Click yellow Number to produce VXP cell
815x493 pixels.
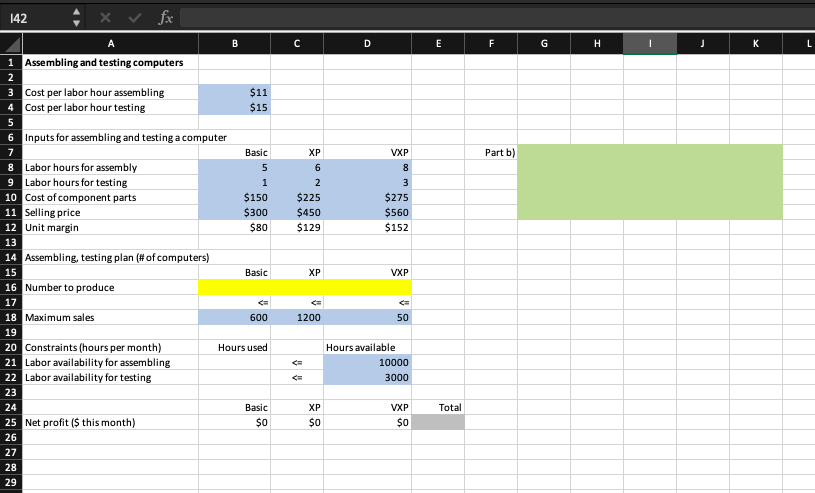(367, 287)
